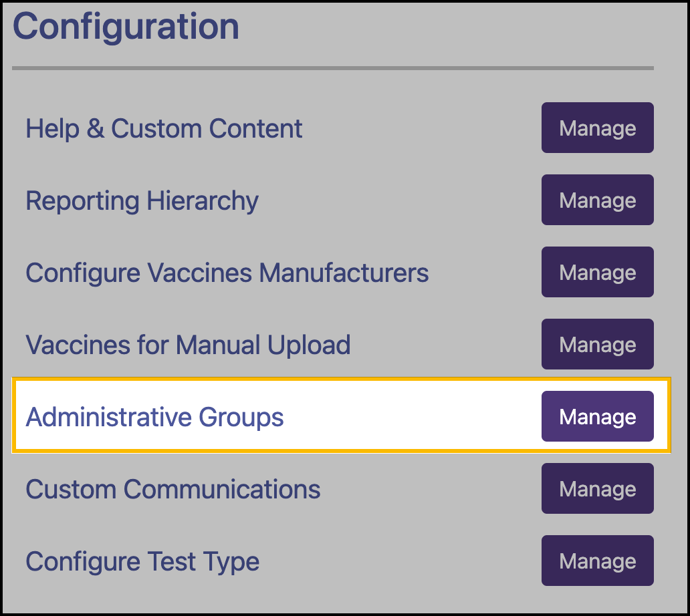The image size is (690, 616).
Task: Open the Help & Custom Content link
Action: (x=163, y=128)
